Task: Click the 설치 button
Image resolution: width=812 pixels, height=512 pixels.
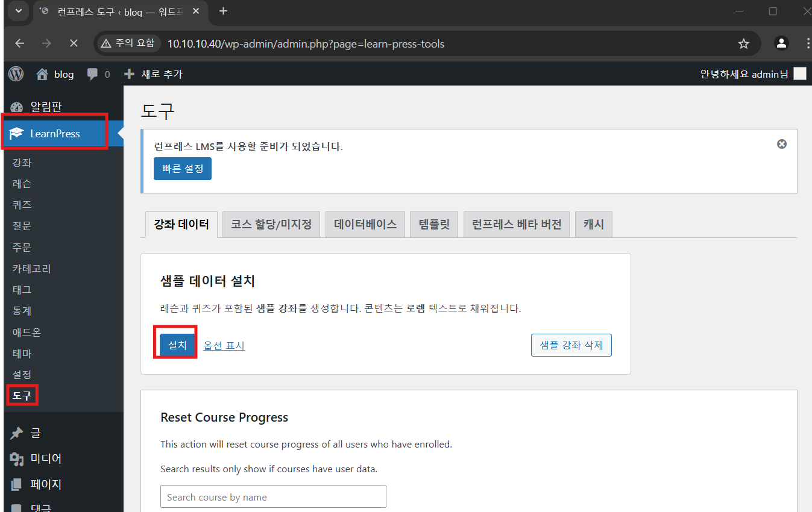Action: coord(177,345)
